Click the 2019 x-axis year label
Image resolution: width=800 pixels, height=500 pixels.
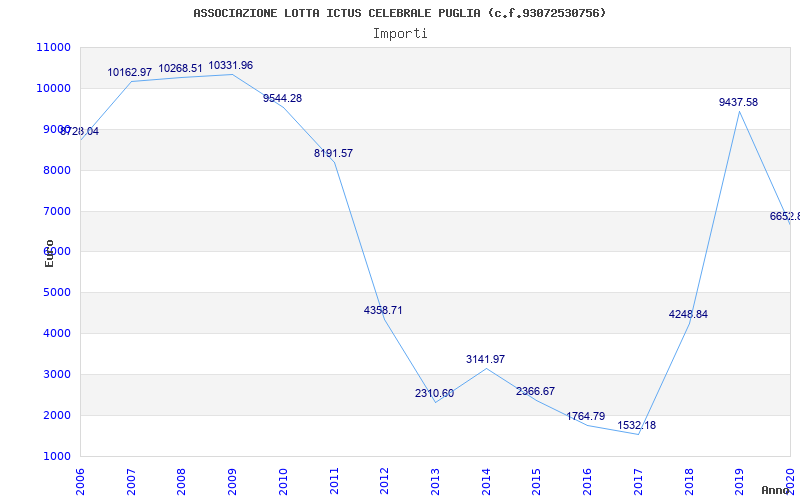coord(739,481)
